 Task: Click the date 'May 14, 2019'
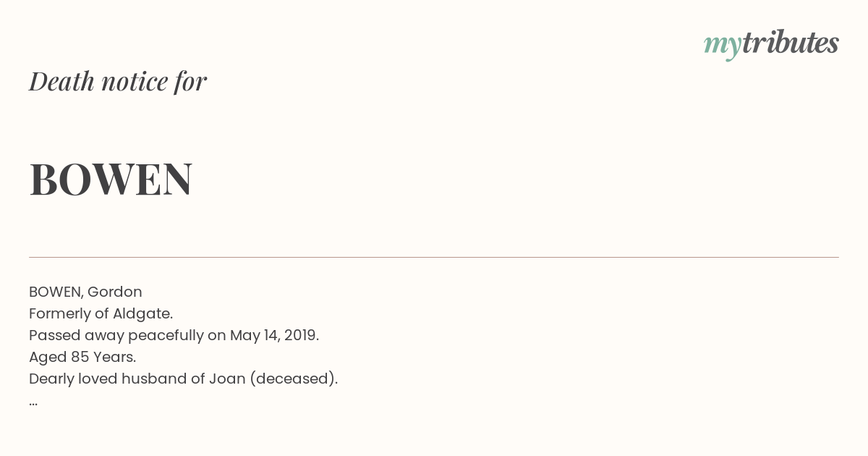pos(273,335)
